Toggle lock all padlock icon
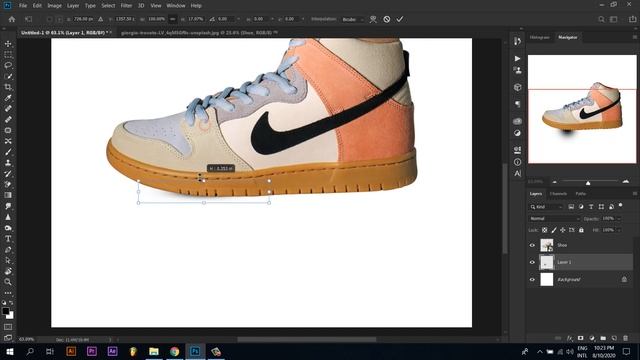Screen dimensions: 640x360 (581, 230)
